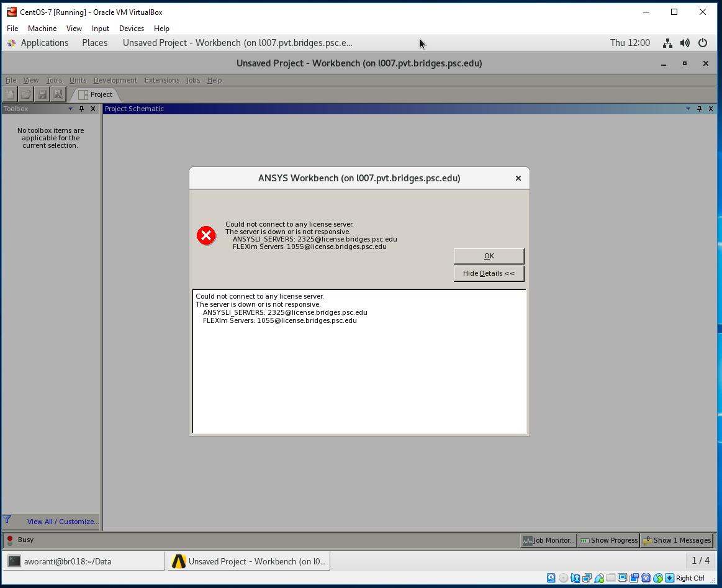This screenshot has height=588, width=722.
Task: Click inside the error details text box
Action: pos(359,361)
